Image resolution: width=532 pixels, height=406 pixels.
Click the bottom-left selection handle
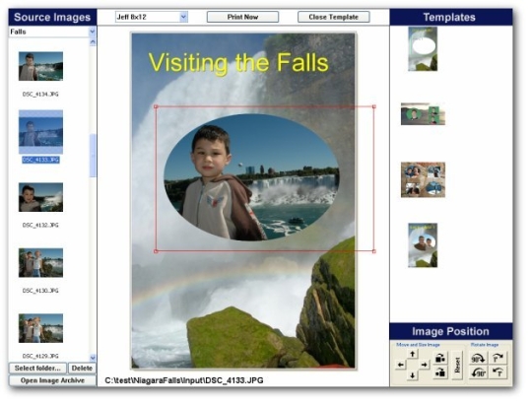point(156,251)
